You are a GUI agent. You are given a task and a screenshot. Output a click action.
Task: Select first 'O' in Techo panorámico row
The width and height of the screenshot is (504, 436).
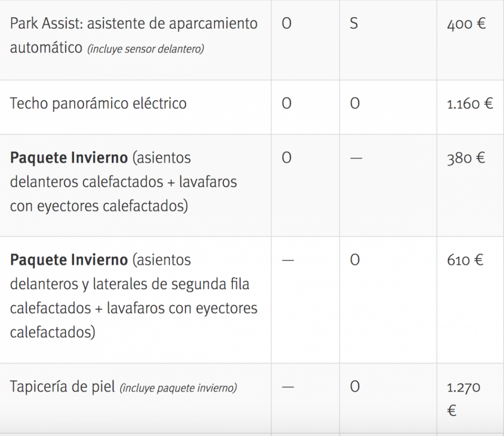[x=286, y=104]
